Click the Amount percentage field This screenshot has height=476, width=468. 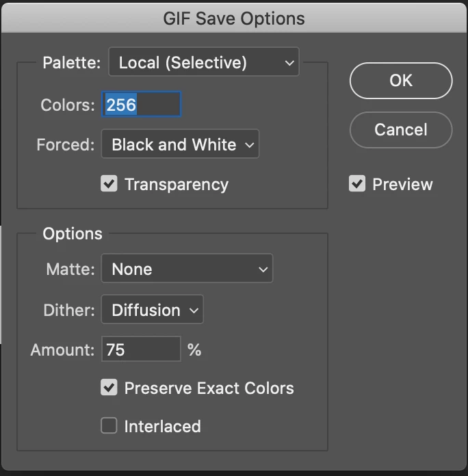point(141,350)
